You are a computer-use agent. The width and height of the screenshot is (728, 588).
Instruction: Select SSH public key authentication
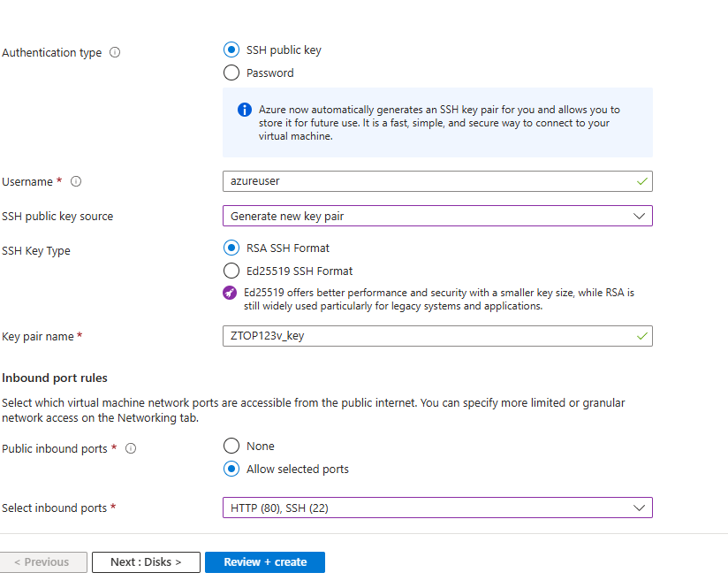pos(231,50)
